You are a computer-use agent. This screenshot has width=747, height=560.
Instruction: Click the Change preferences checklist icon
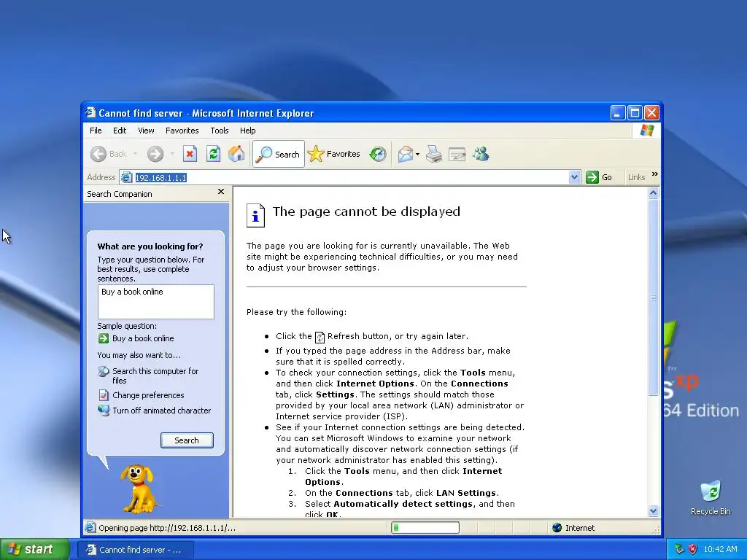pos(104,395)
